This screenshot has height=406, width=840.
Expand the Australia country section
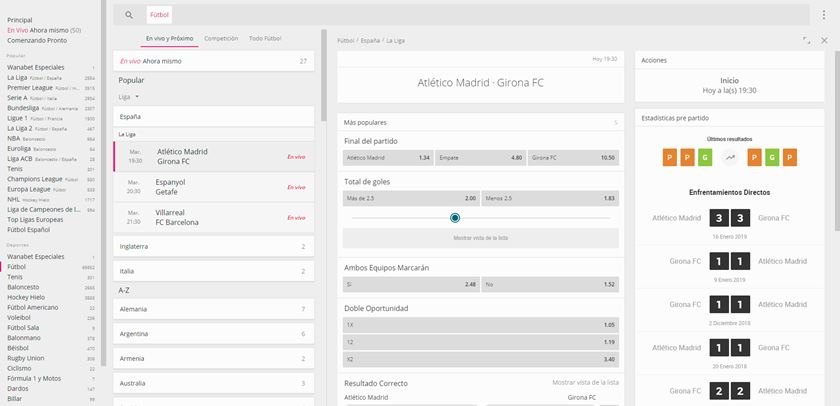pos(214,384)
